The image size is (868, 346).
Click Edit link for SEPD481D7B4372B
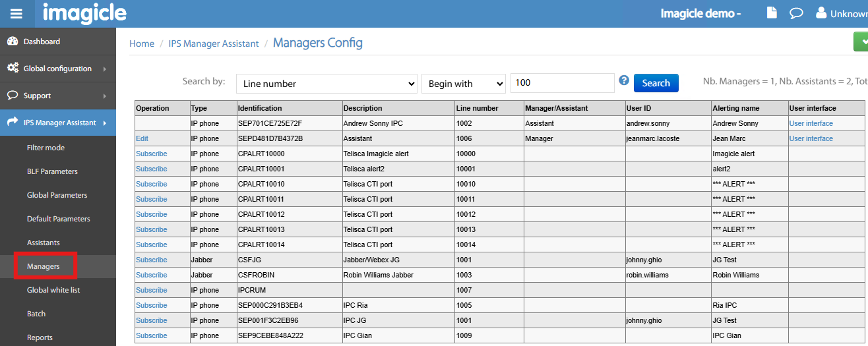(x=142, y=138)
